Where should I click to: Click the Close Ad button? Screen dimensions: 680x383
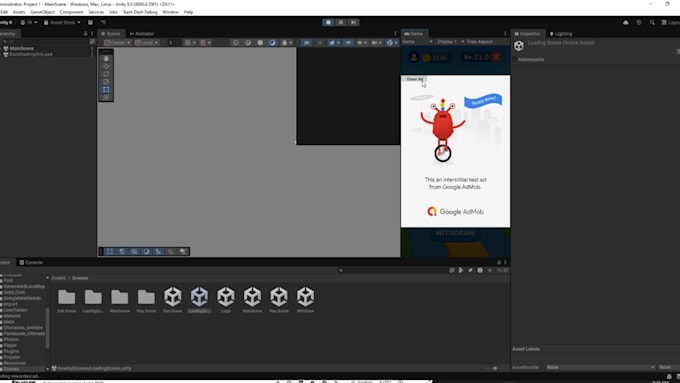[414, 79]
